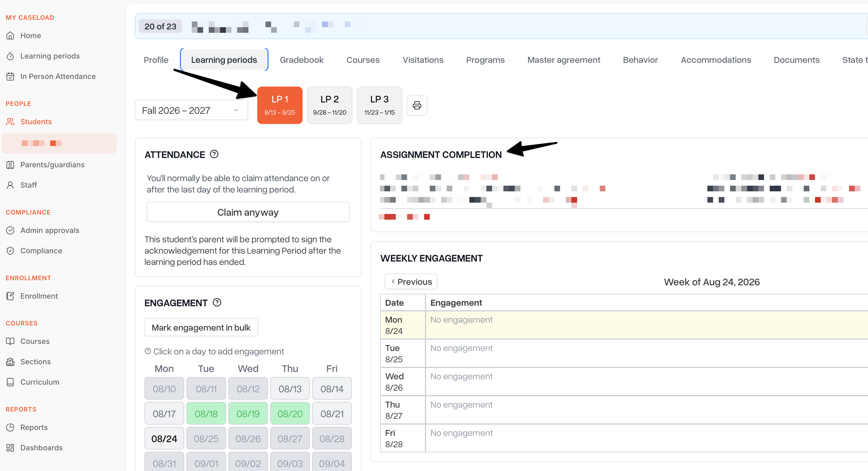Click Mark engagement in bulk
The width and height of the screenshot is (868, 471).
click(x=201, y=327)
